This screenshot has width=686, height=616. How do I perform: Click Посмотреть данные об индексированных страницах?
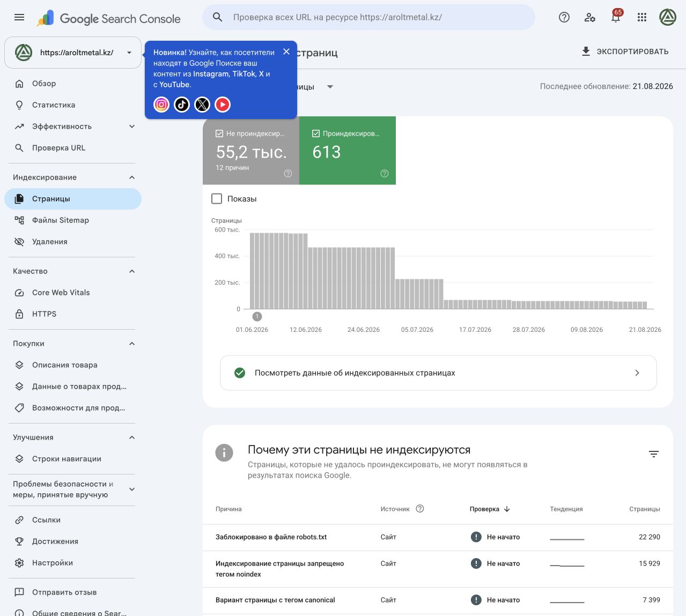point(438,373)
